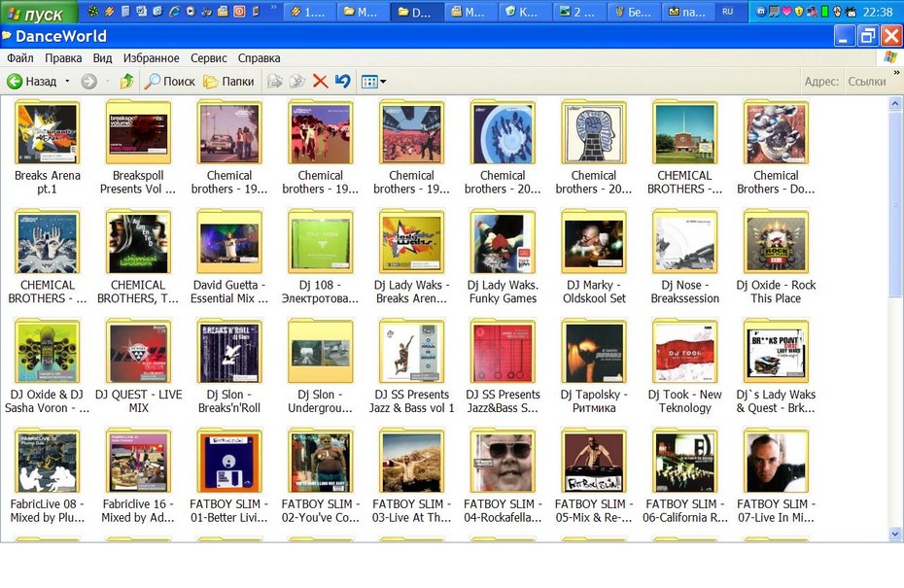This screenshot has width=904, height=588.
Task: Click the blue Undo arrow icon
Action: pyautogui.click(x=343, y=82)
